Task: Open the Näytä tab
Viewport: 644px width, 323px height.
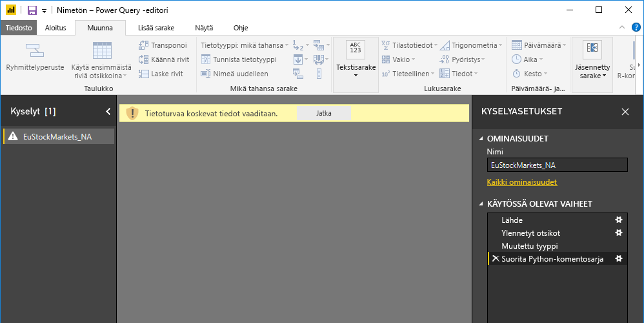Action: (x=204, y=28)
